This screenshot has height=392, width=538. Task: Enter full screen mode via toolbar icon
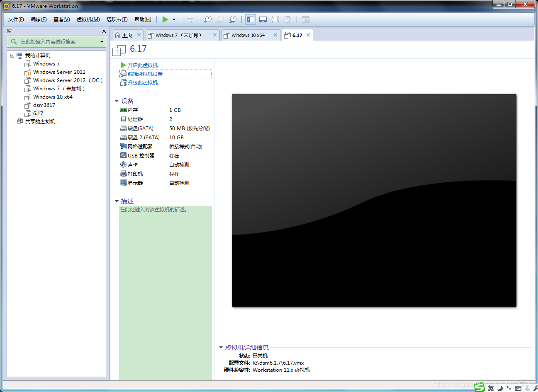pyautogui.click(x=275, y=19)
